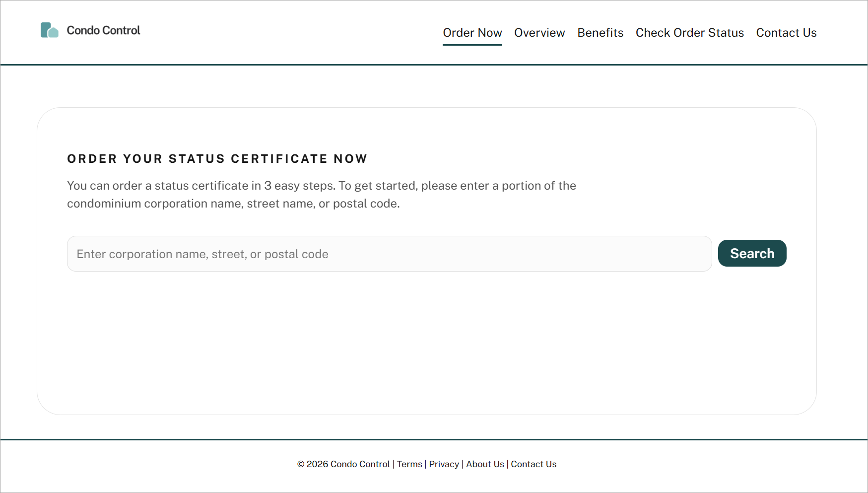Select the Order Now nav tab
Screen dimensions: 868x493
click(472, 33)
